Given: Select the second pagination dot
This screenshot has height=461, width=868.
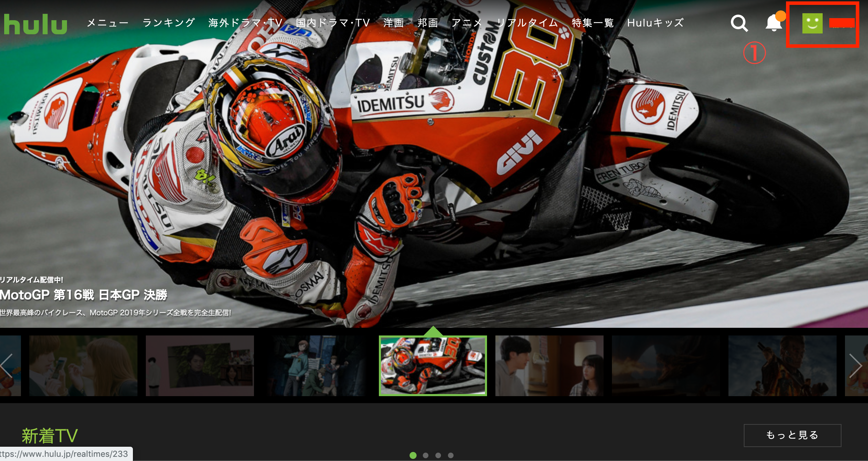Looking at the screenshot, I should click(x=426, y=455).
